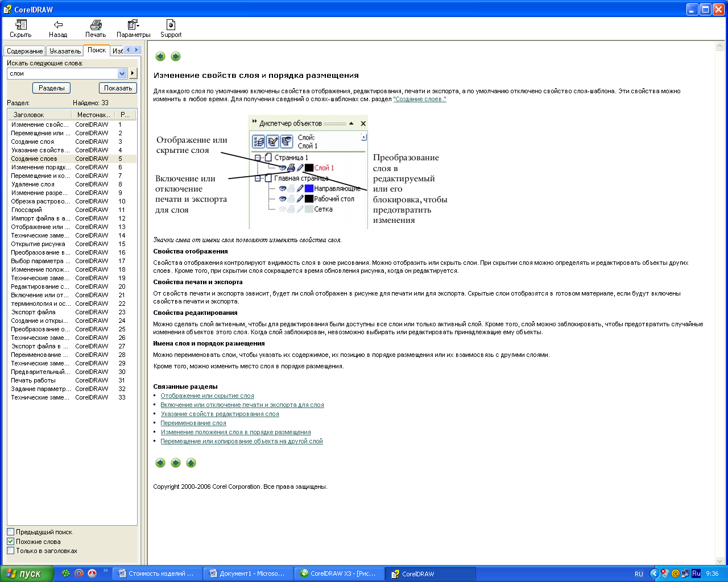Select result Открытие рисунка
The width and height of the screenshot is (728, 582).
(x=72, y=244)
